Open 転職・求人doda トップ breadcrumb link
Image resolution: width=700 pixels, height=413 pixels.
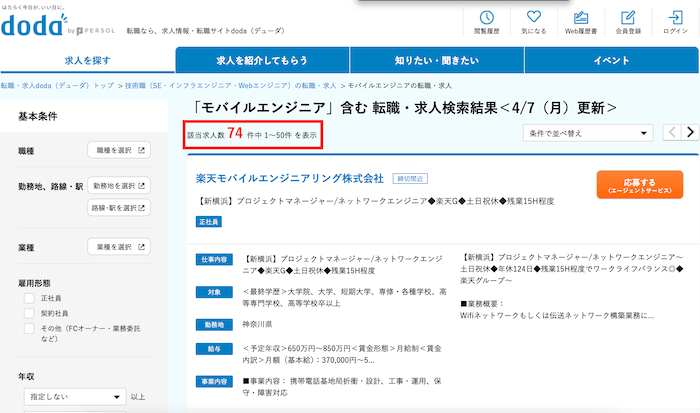(58, 86)
